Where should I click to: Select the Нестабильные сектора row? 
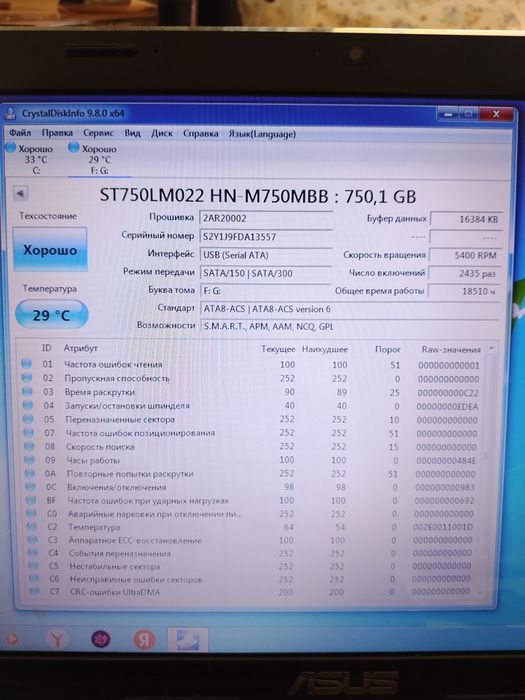251,566
